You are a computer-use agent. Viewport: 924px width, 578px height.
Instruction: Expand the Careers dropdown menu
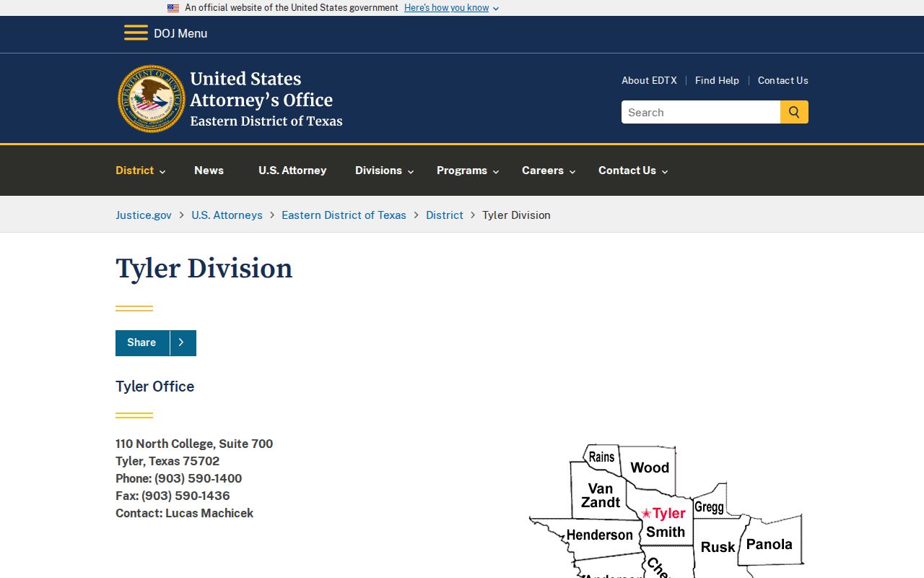tap(549, 171)
